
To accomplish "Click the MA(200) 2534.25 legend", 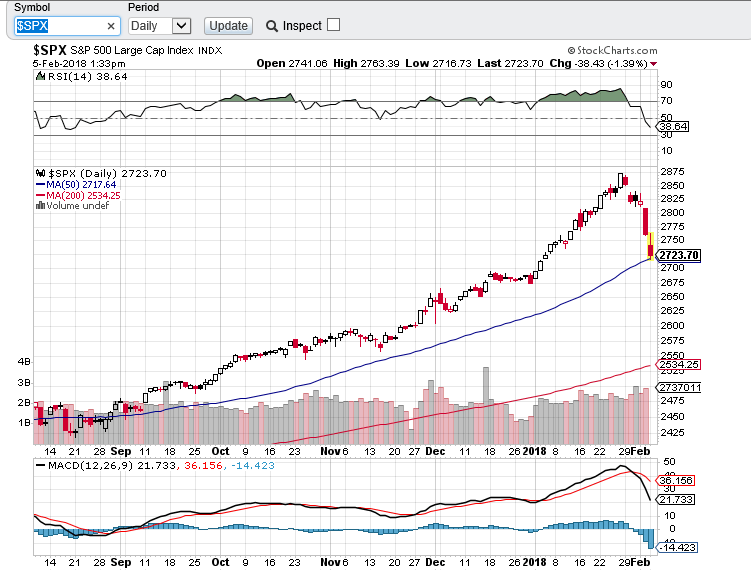I will click(x=79, y=195).
